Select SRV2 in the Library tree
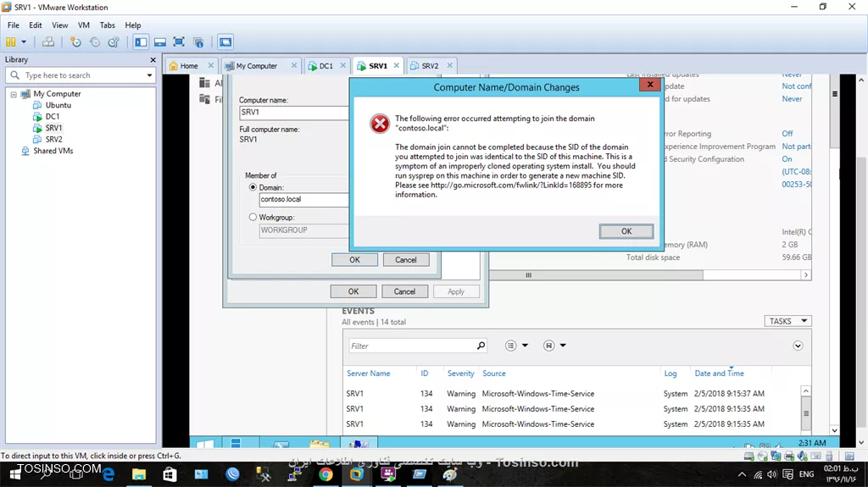Viewport: 868px width, 487px height. pyautogui.click(x=53, y=140)
